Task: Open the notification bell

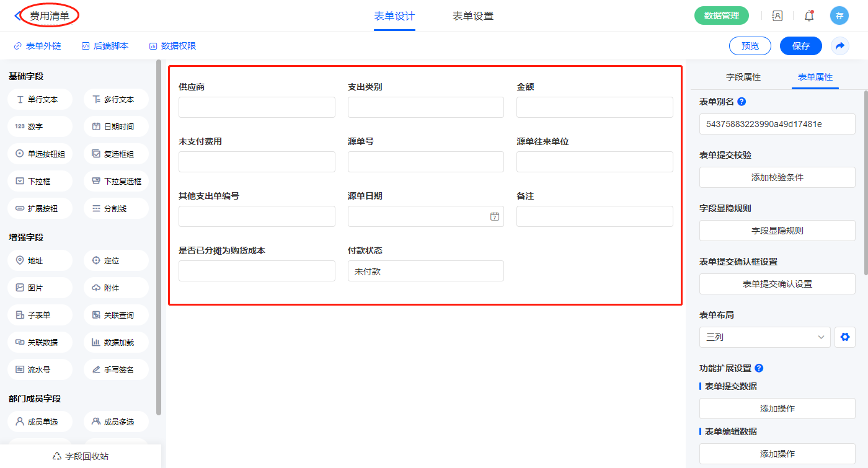Action: (x=809, y=16)
